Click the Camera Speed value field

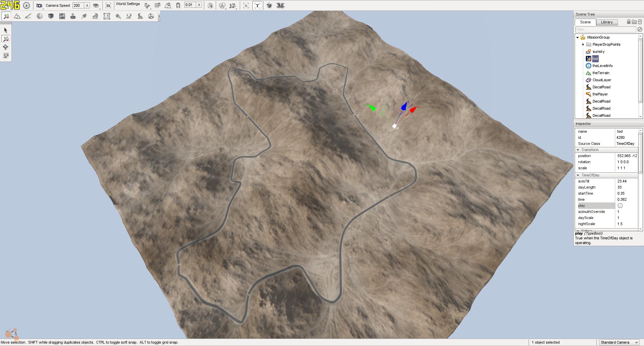click(78, 5)
